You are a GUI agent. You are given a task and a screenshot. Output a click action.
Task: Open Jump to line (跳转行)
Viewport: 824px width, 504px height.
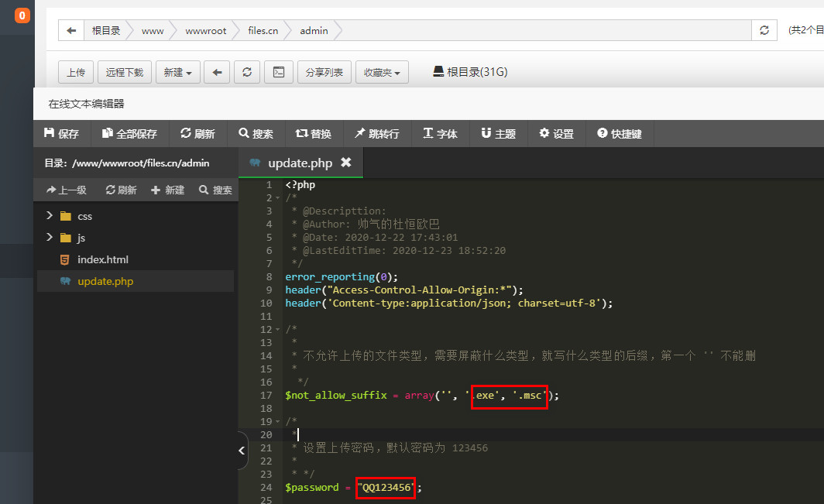pos(377,133)
